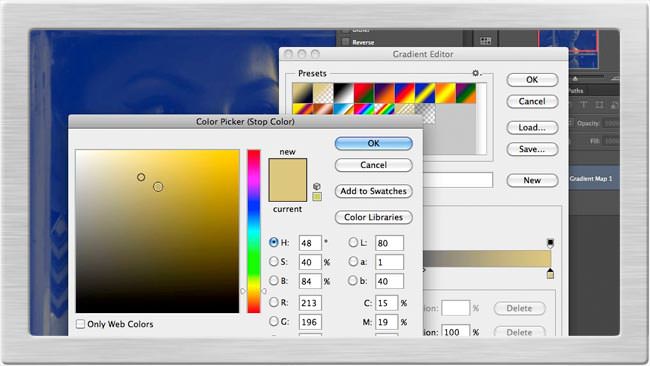Click the new color swatch preview
The image size is (650, 366).
point(288,169)
